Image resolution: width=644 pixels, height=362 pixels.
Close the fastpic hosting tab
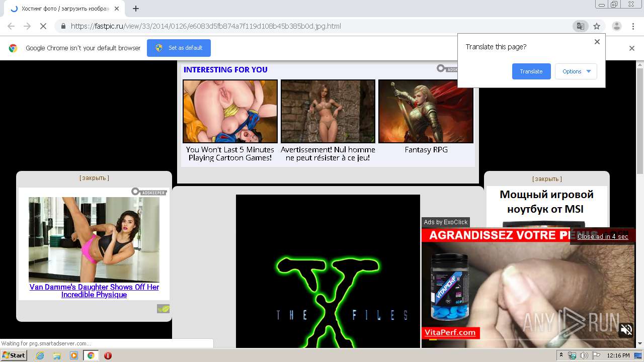point(117,9)
